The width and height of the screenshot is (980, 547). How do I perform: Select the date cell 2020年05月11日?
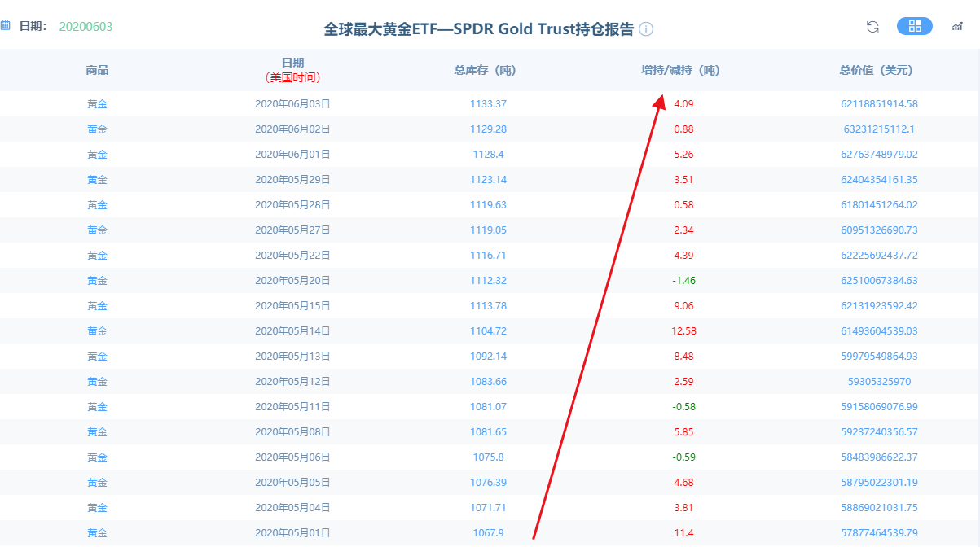coord(292,407)
